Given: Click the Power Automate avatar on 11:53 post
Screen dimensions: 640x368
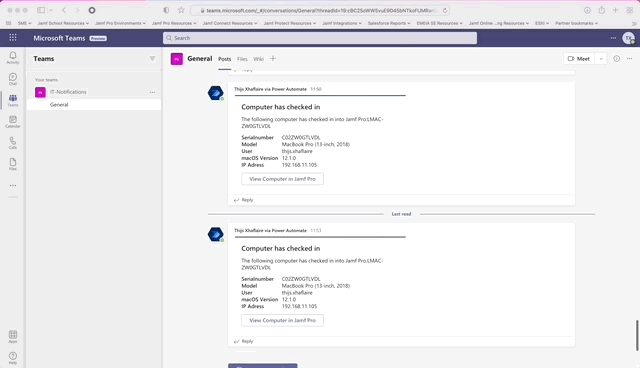Looking at the screenshot, I should click(216, 235).
